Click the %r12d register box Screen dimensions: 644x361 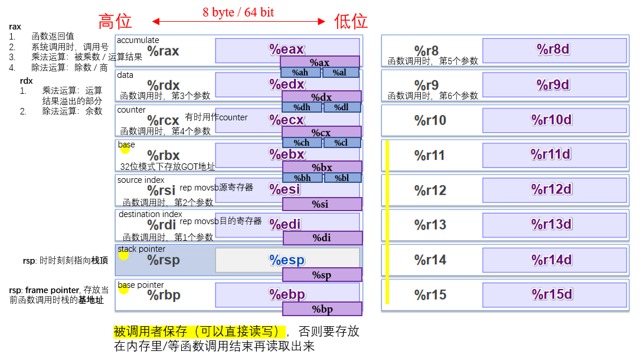tap(554, 189)
